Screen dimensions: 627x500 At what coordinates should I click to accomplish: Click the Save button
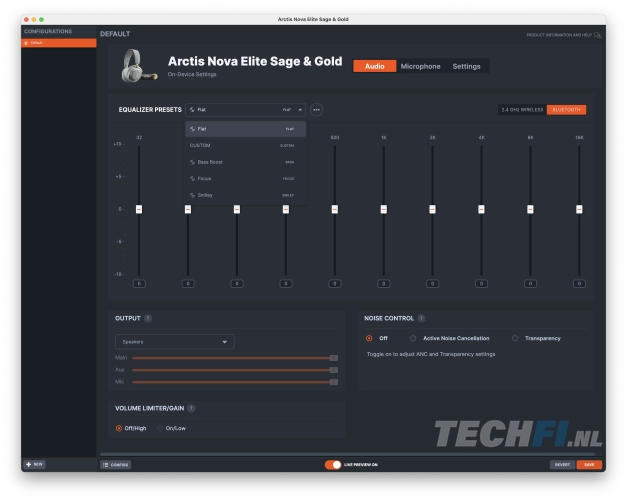pos(589,465)
